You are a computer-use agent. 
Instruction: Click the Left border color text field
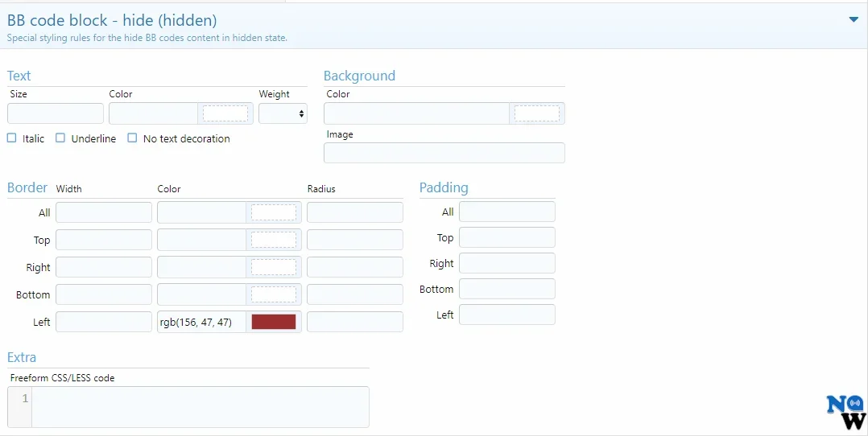(201, 322)
